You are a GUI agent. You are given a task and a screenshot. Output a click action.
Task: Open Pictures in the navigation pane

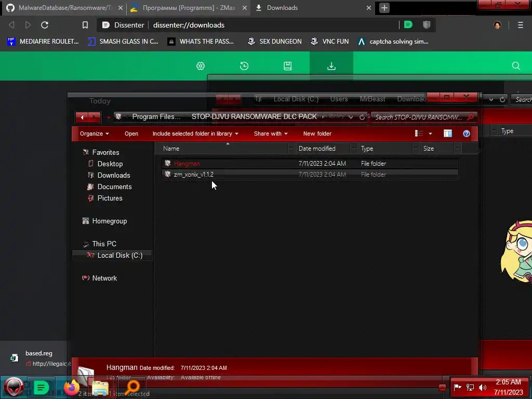[x=110, y=198]
